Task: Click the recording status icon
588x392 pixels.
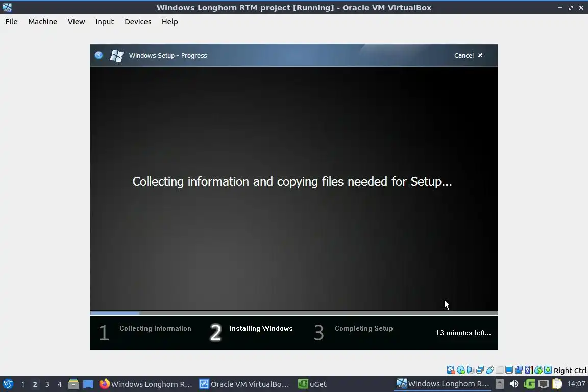Action: tap(519, 370)
